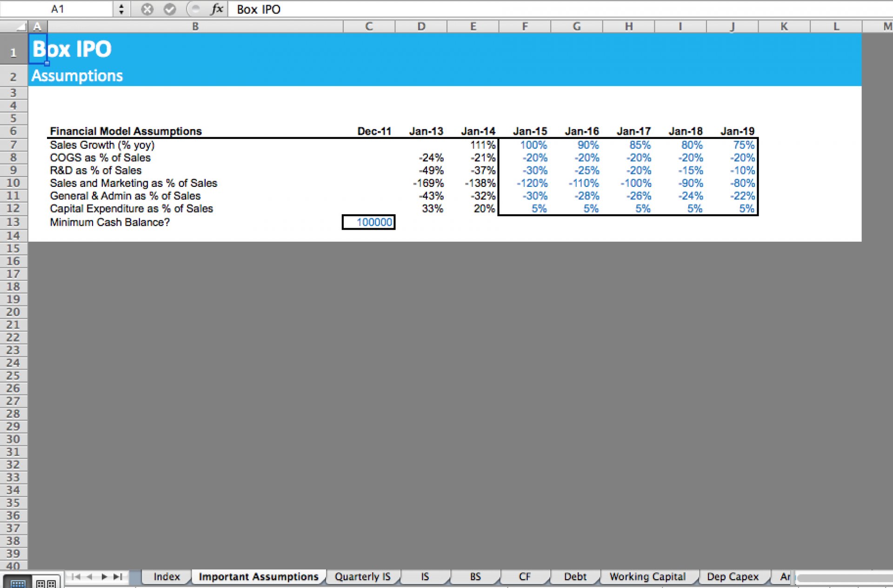
Task: Open the Debt sheet tab
Action: pyautogui.click(x=575, y=577)
